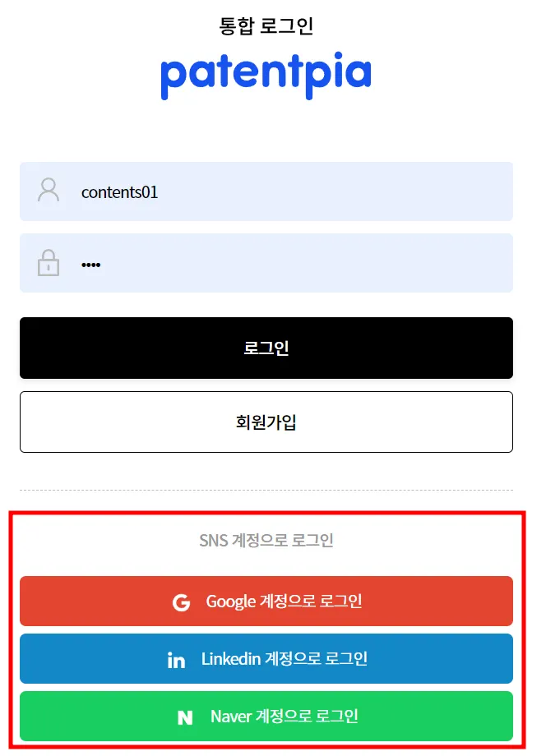Click the SNS 계정으로 로그인 label
546x756 pixels.
(x=266, y=540)
